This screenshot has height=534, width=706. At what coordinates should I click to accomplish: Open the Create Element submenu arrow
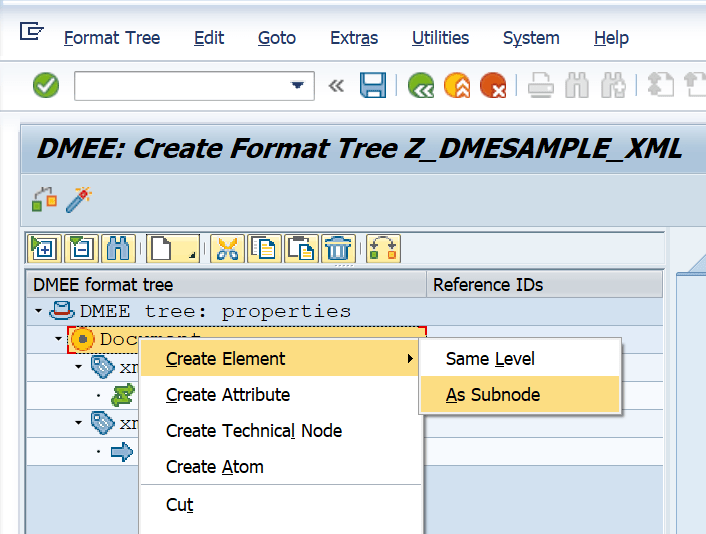click(x=410, y=358)
